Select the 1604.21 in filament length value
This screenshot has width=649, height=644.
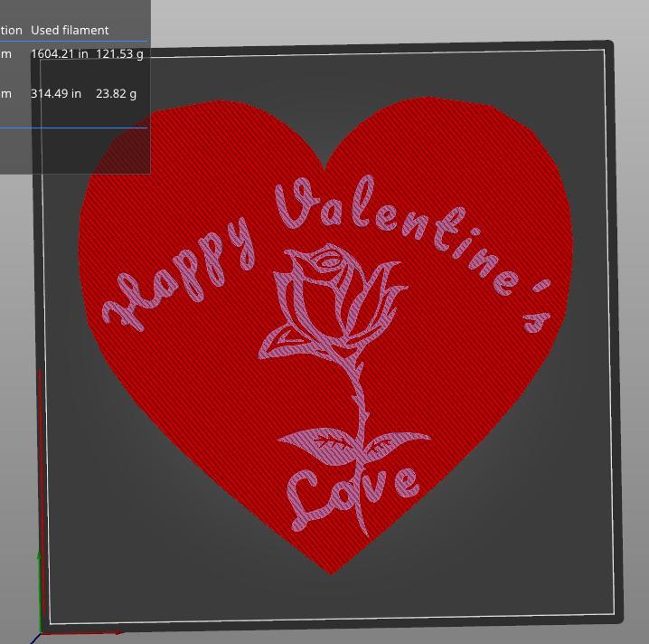coord(59,54)
